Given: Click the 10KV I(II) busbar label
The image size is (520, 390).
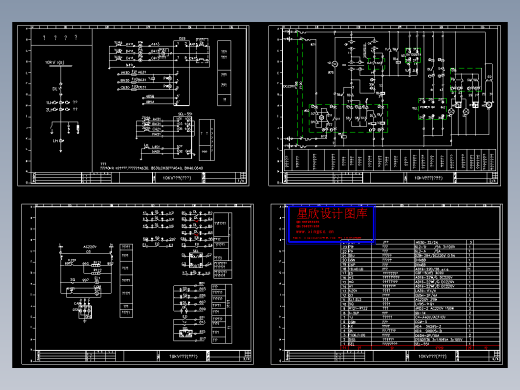Looking at the screenshot, I should tap(55, 62).
